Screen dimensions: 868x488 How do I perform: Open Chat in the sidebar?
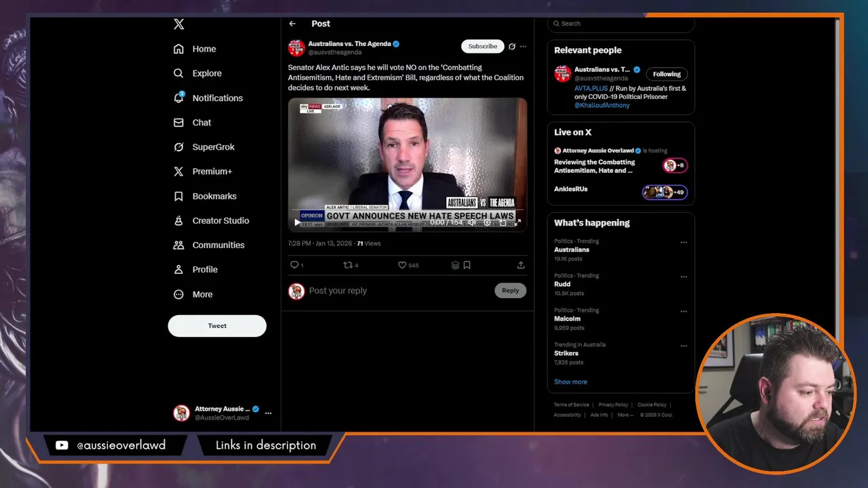click(x=193, y=123)
